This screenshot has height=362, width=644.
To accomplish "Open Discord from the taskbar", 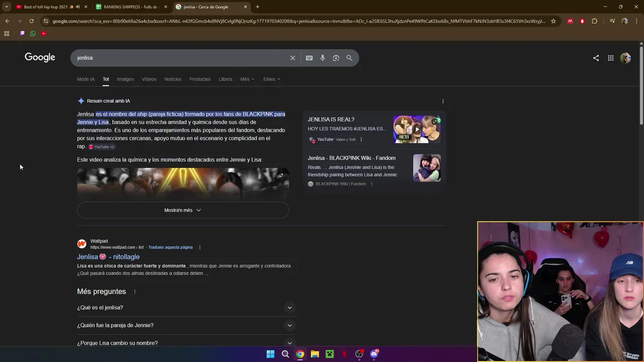I will point(374,354).
